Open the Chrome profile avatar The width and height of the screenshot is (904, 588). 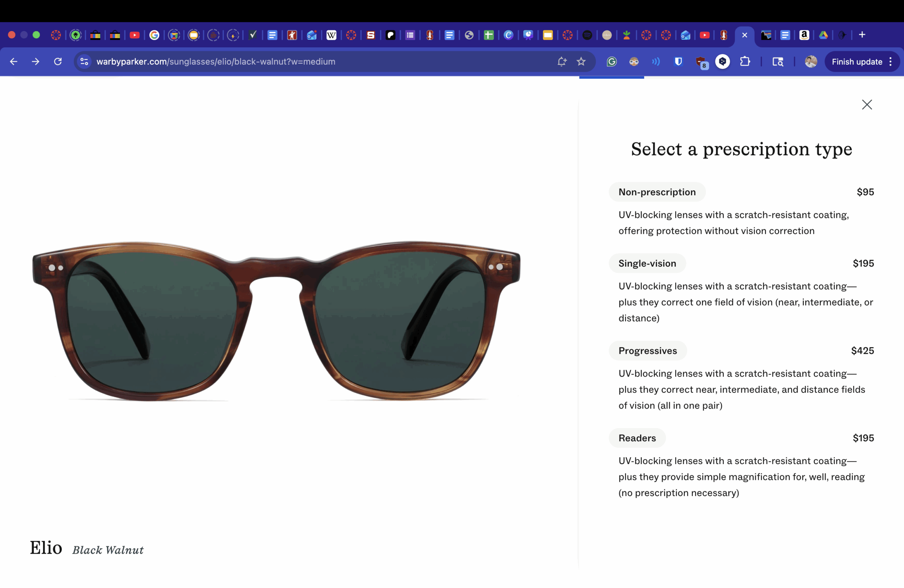point(810,61)
